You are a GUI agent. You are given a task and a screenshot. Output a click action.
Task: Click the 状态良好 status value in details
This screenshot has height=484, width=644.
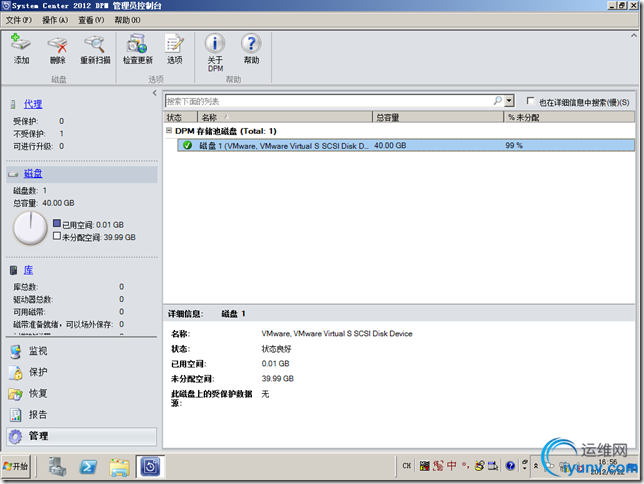click(x=276, y=349)
